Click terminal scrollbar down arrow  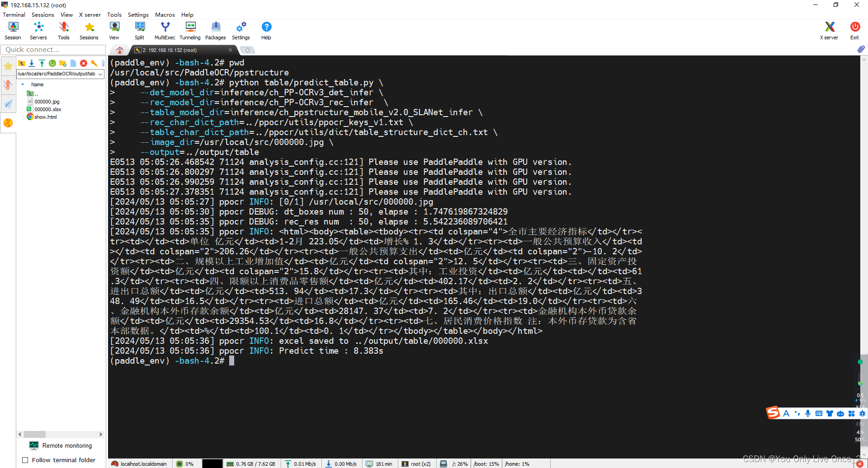click(x=864, y=455)
